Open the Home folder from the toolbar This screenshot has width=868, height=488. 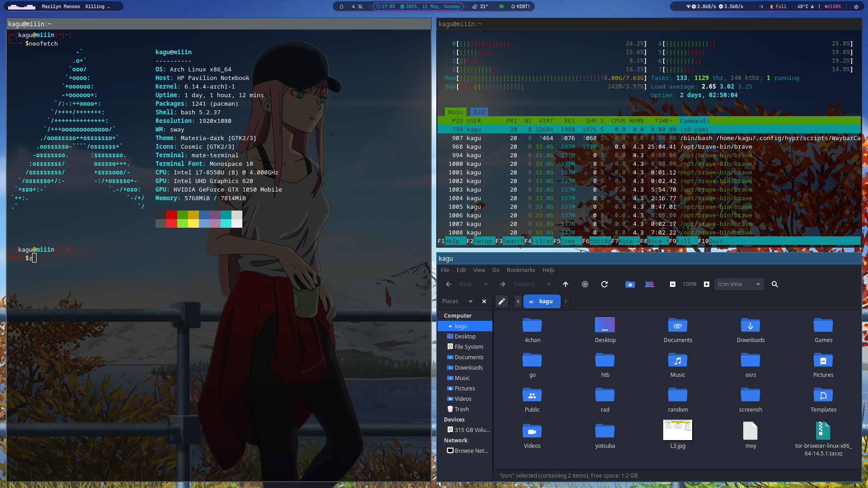(630, 284)
